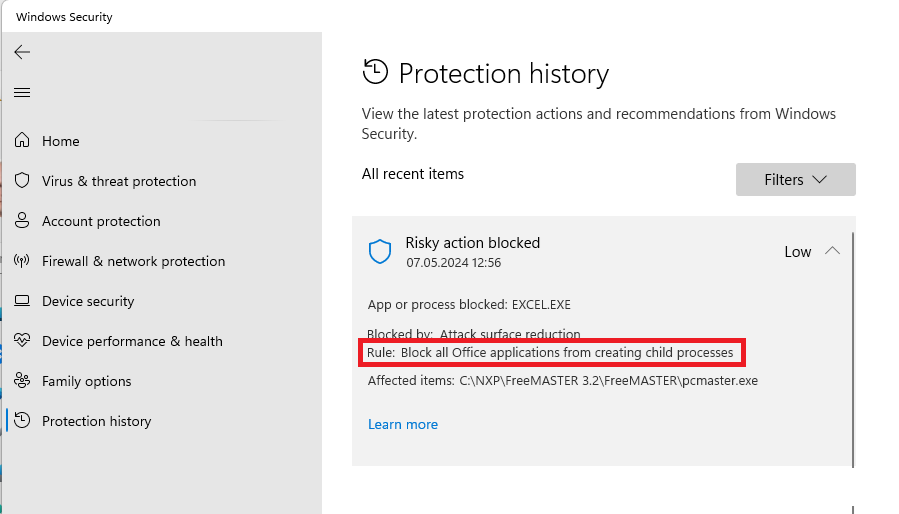Open the Learn more link
The width and height of the screenshot is (899, 514).
(x=403, y=424)
